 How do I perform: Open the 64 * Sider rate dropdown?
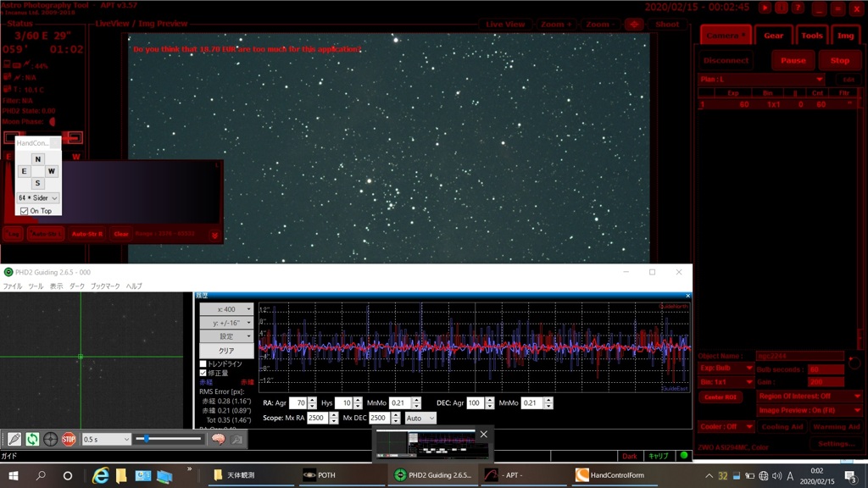pos(38,197)
